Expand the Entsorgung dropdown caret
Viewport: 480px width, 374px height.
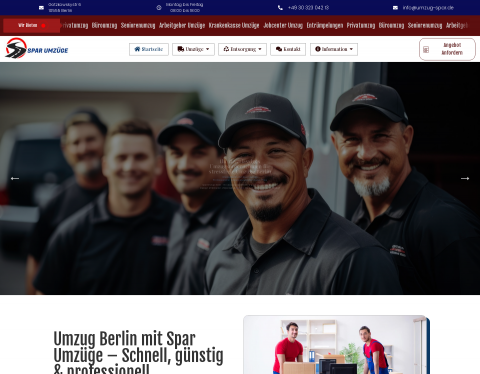click(260, 49)
